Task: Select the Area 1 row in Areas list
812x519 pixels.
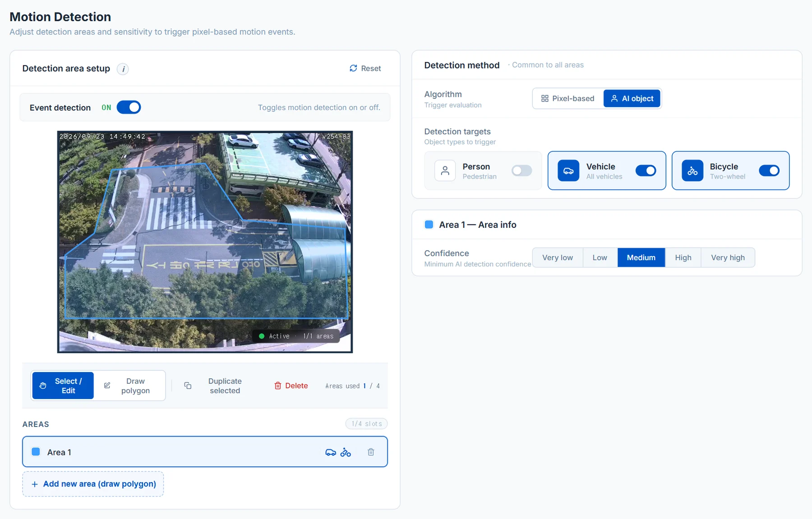Action: coord(205,452)
